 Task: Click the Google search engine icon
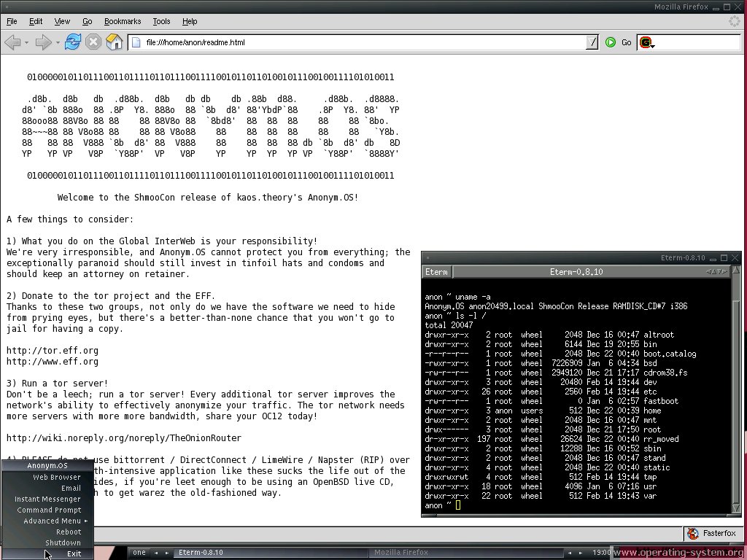click(x=645, y=42)
